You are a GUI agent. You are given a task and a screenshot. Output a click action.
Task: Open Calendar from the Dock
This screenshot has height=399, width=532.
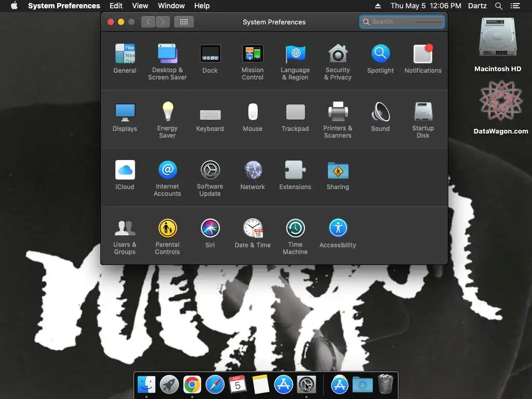click(237, 384)
